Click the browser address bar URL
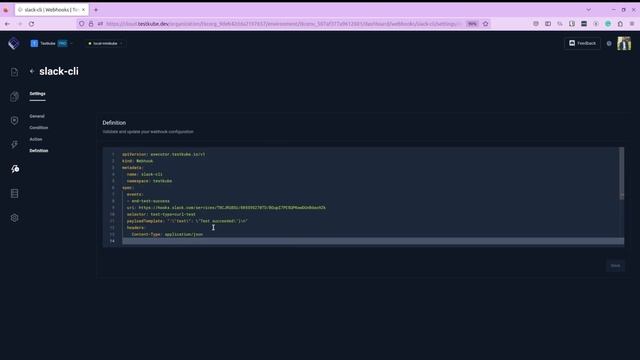The width and height of the screenshot is (640, 360). (282, 24)
